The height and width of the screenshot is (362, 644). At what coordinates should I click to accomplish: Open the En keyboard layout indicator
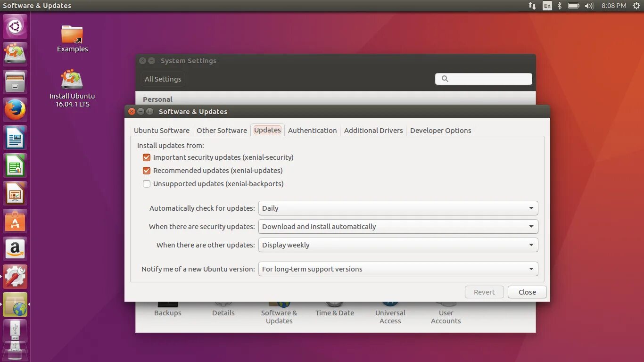pos(547,6)
